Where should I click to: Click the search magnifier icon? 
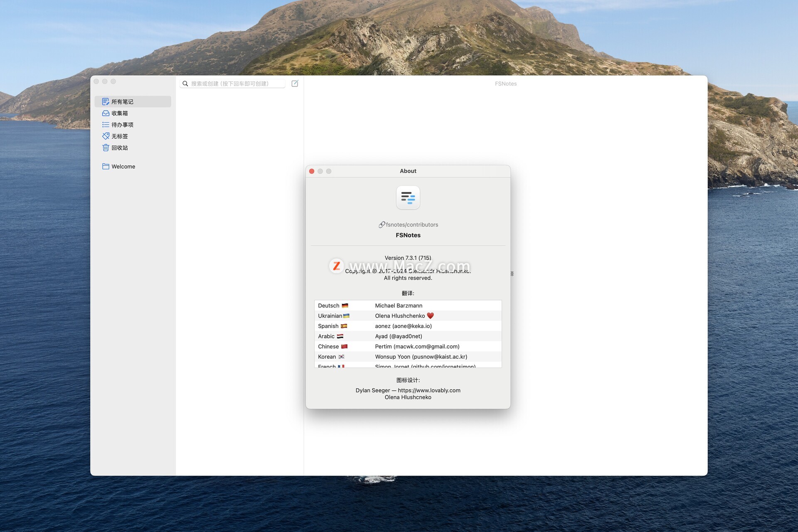pyautogui.click(x=185, y=84)
